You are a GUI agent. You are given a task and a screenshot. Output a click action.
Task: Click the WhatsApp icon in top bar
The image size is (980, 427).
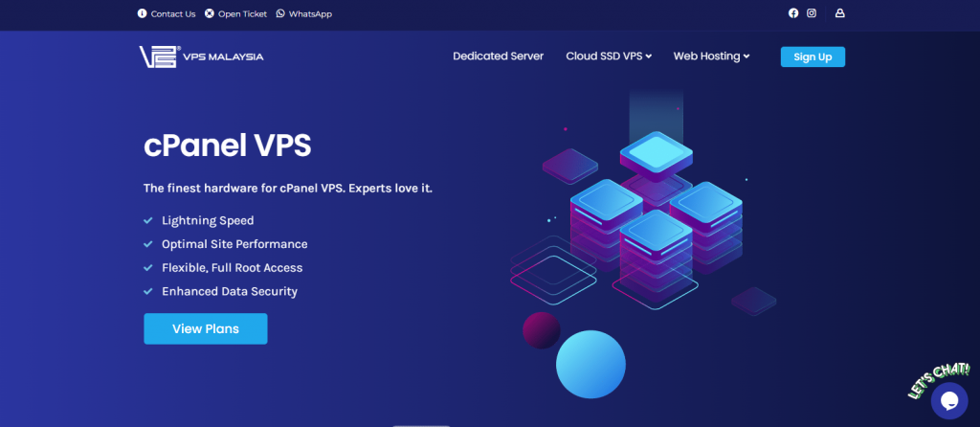280,13
